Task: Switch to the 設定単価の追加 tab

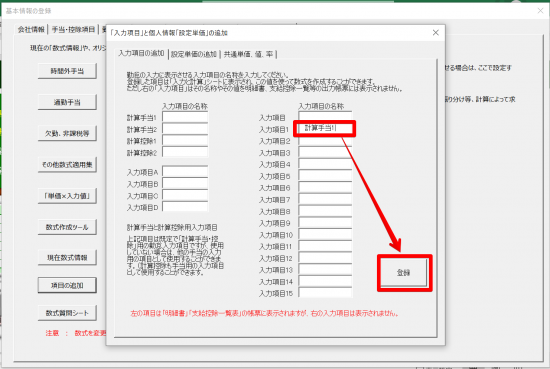Action: 194,54
